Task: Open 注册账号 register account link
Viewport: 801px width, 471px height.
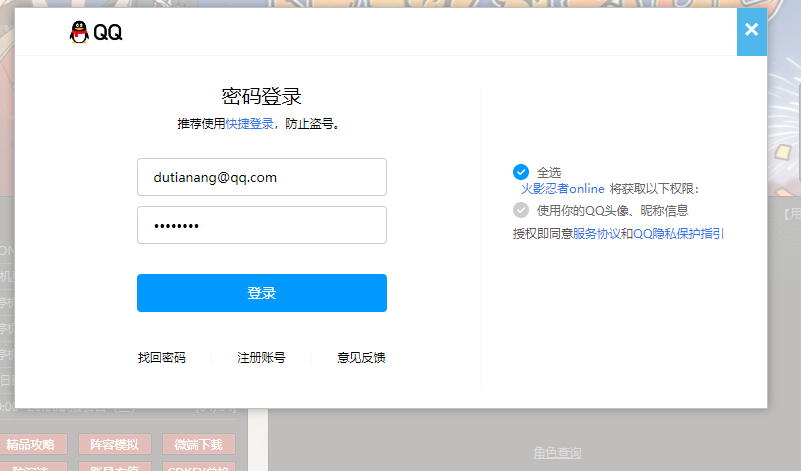Action: coord(261,358)
